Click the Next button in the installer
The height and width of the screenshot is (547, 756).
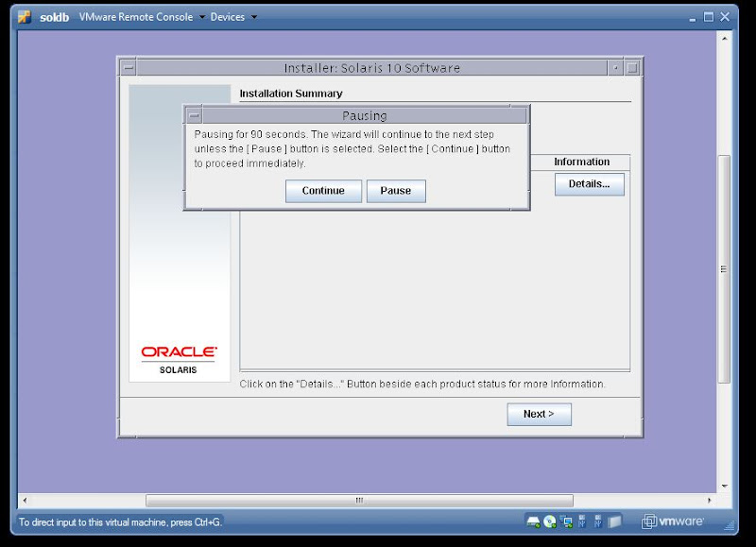click(x=538, y=414)
